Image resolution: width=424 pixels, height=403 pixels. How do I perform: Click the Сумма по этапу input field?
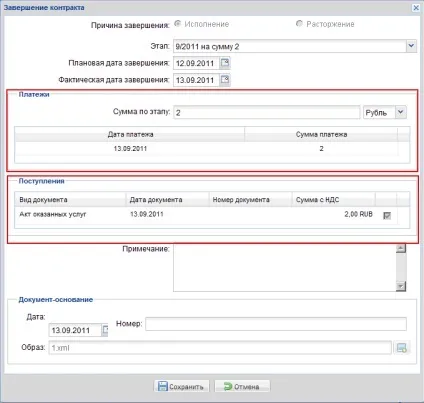[267, 112]
